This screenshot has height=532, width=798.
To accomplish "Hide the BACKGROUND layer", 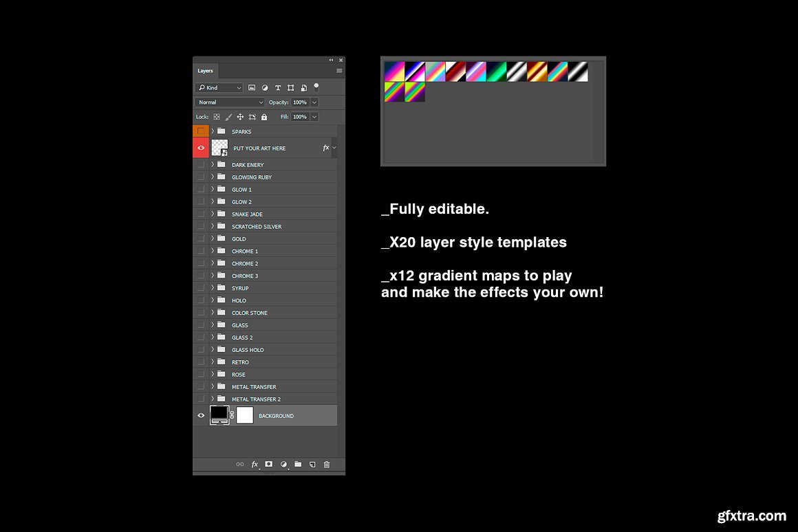I will pyautogui.click(x=201, y=416).
